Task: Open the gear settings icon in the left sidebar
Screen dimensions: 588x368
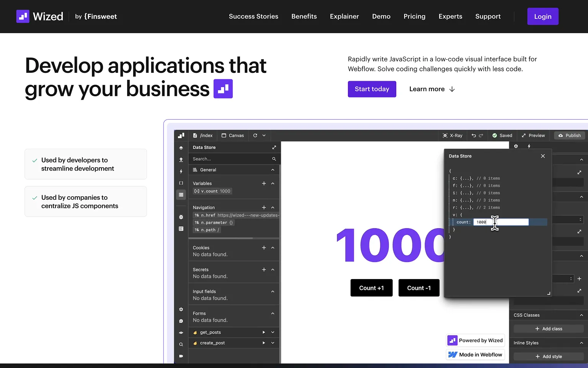Action: point(181,309)
